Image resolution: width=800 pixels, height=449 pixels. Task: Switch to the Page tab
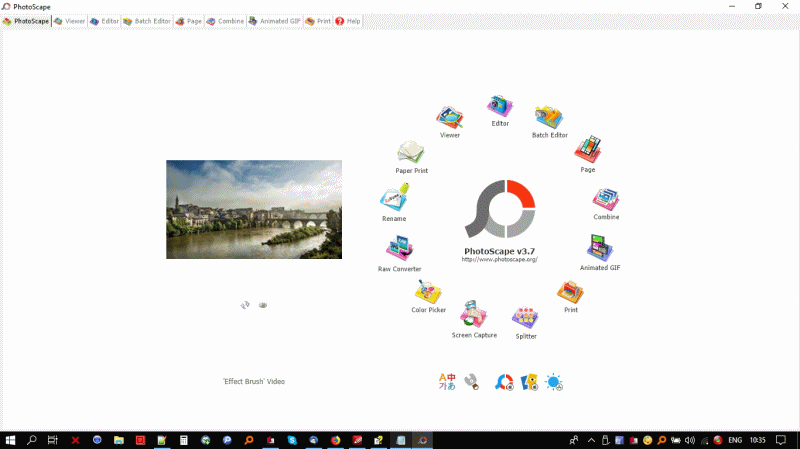click(189, 21)
